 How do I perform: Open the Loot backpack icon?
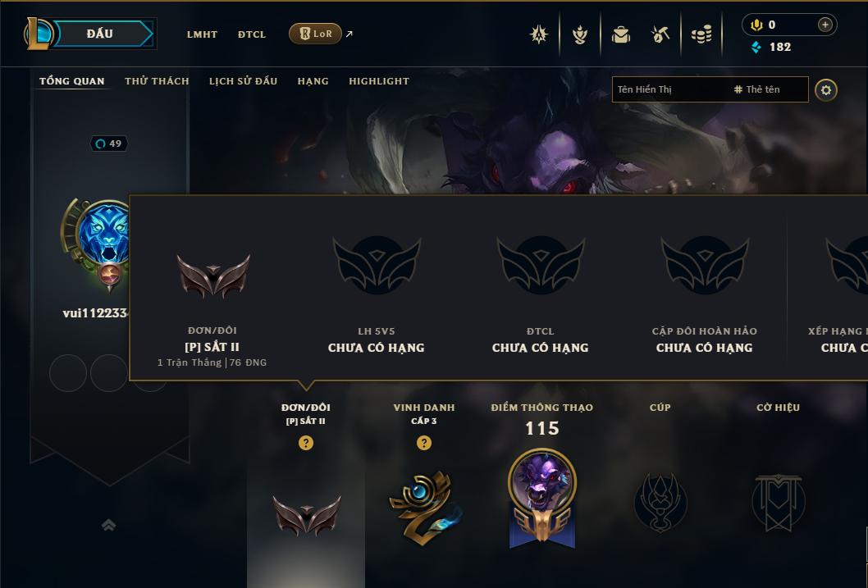pos(621,34)
